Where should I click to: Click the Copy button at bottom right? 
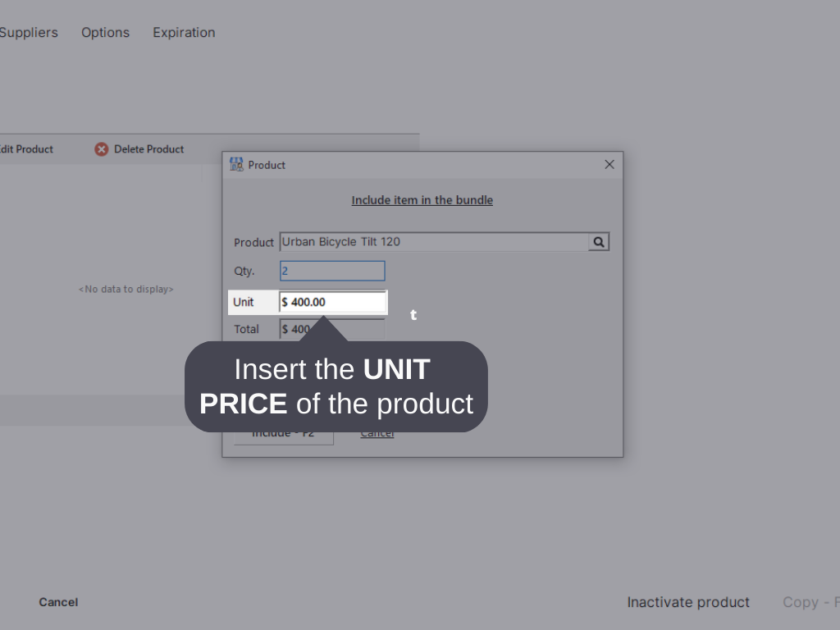pyautogui.click(x=810, y=602)
